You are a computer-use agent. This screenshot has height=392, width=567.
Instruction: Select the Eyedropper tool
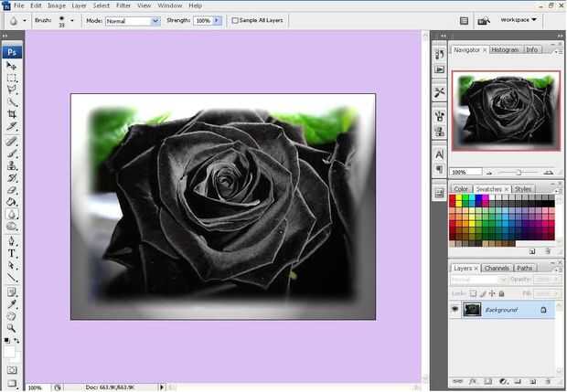pos(11,304)
